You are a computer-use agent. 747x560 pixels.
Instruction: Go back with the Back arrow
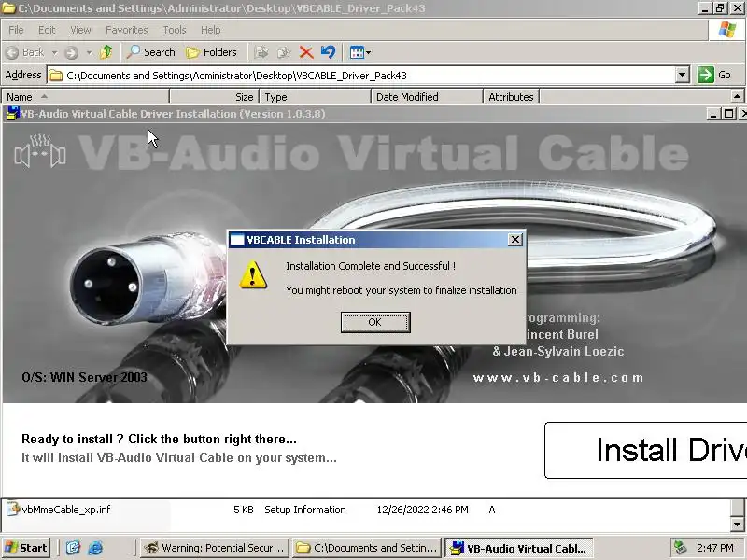[26, 52]
